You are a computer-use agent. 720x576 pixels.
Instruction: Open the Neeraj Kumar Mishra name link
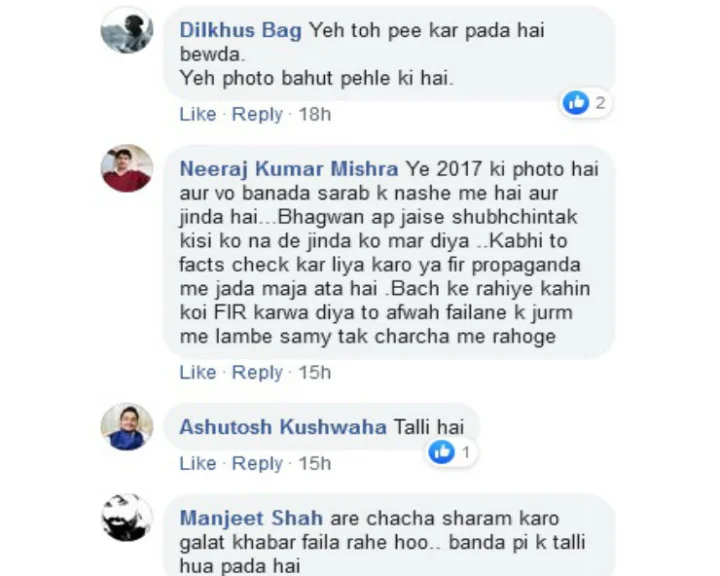tap(289, 169)
